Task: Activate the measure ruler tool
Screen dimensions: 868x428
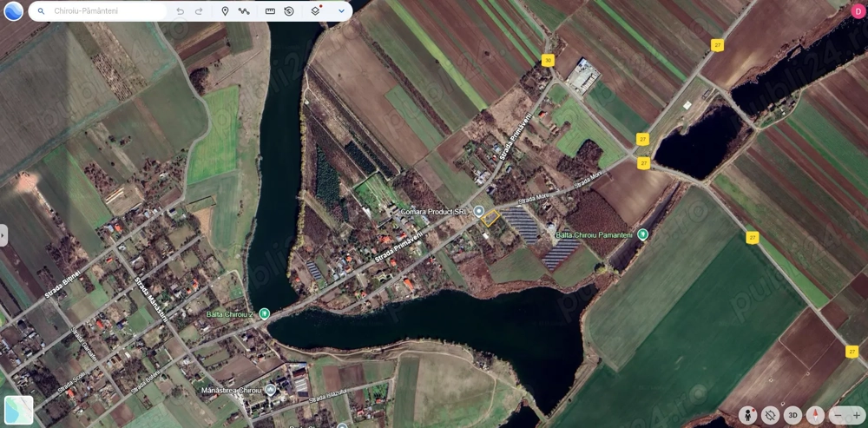Action: point(270,11)
